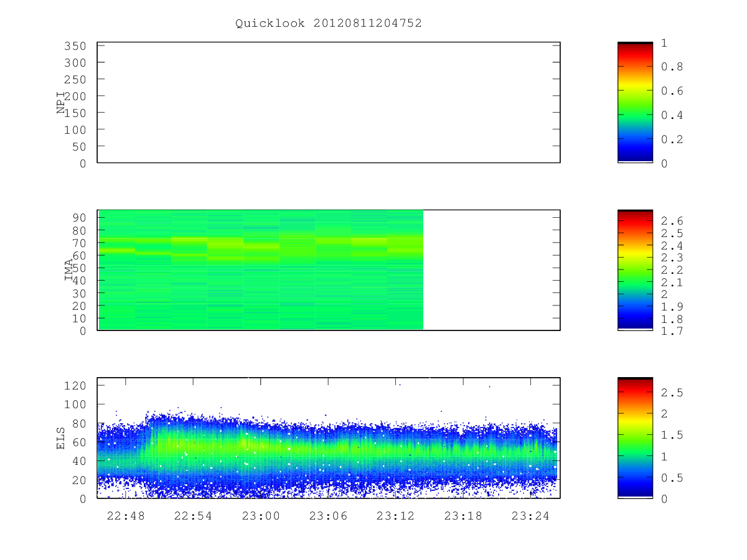Click the 60 tick on ELS axis
The width and height of the screenshot is (747, 560).
pyautogui.click(x=80, y=442)
